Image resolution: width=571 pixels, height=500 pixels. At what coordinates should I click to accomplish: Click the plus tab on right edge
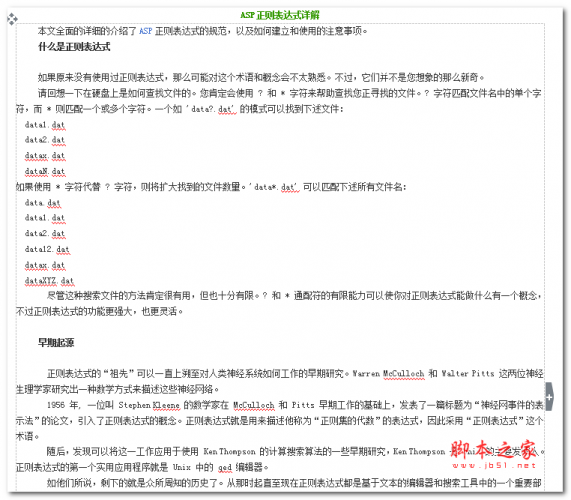pyautogui.click(x=549, y=397)
